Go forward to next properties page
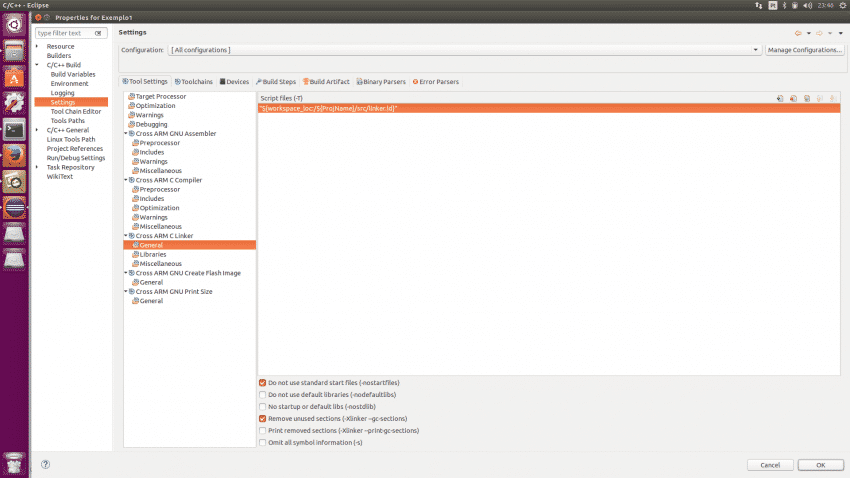The height and width of the screenshot is (478, 850). coord(819,33)
